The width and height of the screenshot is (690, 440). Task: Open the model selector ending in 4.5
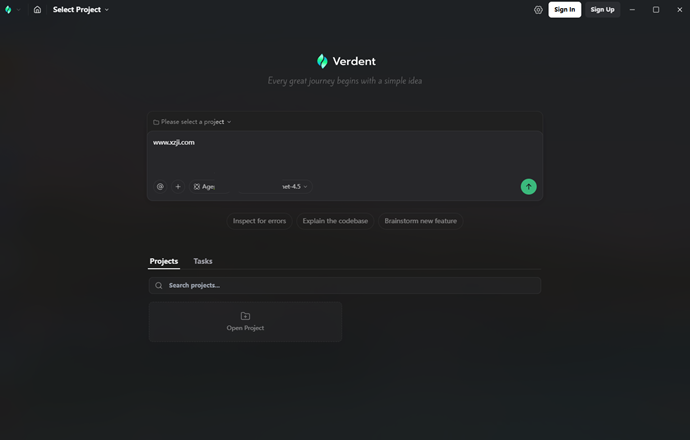click(x=295, y=186)
